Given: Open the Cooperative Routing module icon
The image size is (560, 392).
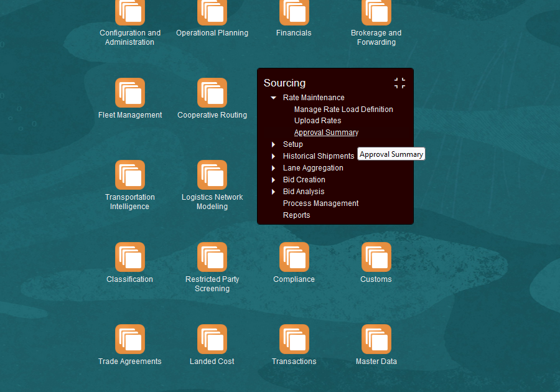Looking at the screenshot, I should tap(212, 93).
